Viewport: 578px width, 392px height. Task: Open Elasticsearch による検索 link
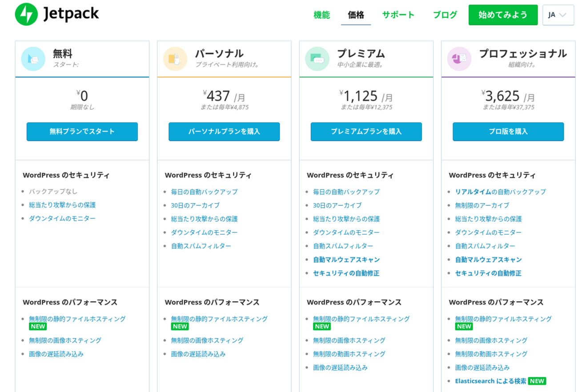point(490,381)
